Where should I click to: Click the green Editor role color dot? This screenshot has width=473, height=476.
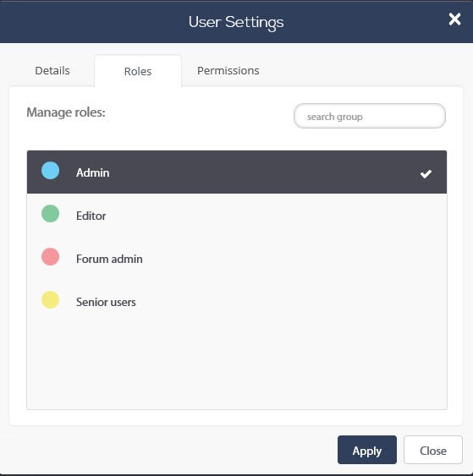coord(51,213)
